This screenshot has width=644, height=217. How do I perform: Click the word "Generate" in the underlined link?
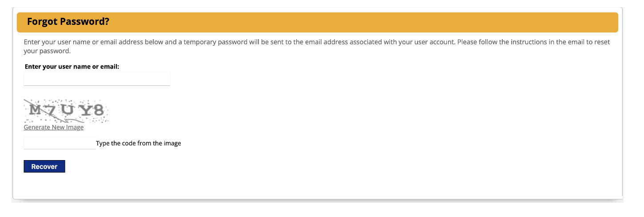(37, 128)
